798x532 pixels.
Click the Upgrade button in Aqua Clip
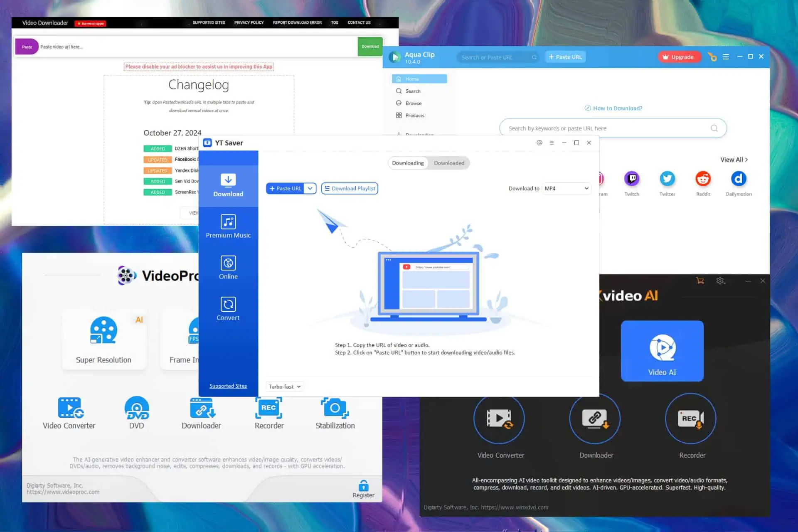677,57
